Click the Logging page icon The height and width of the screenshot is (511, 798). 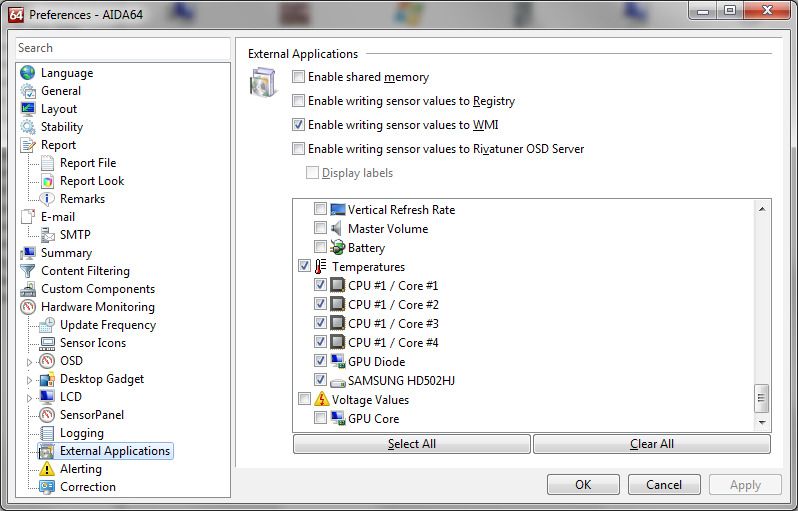click(46, 433)
